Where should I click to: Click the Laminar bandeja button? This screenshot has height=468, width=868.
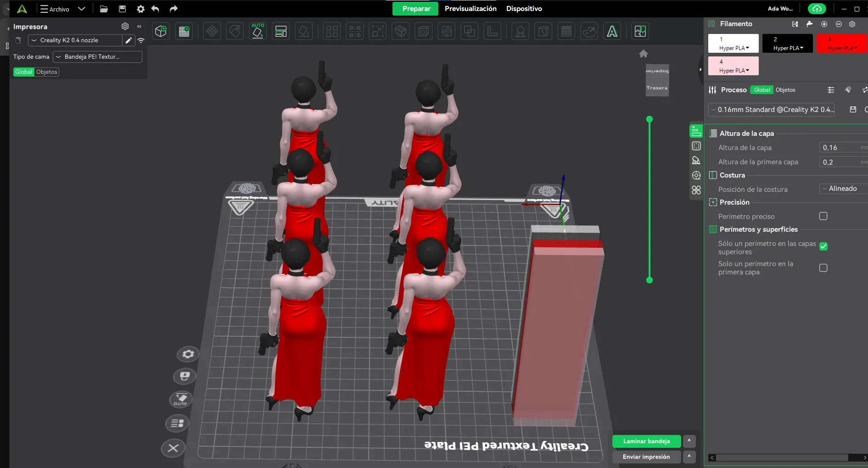coord(646,441)
